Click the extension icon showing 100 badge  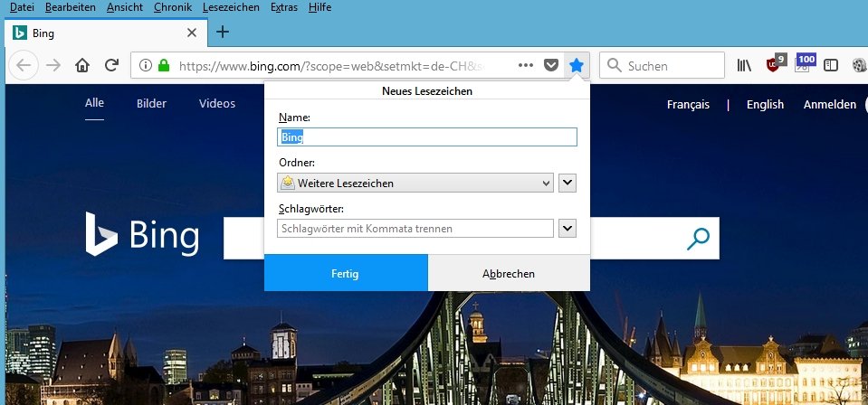pos(805,62)
